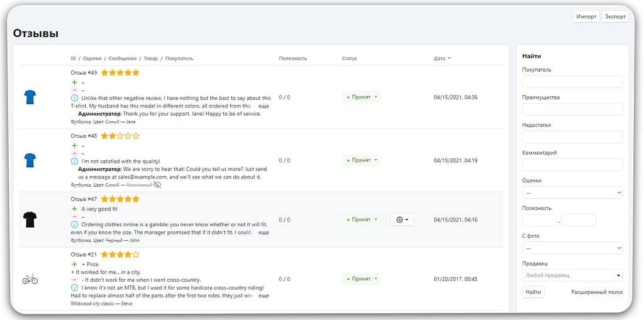Open the С фото select box
The width and height of the screenshot is (644, 320).
[x=572, y=248]
